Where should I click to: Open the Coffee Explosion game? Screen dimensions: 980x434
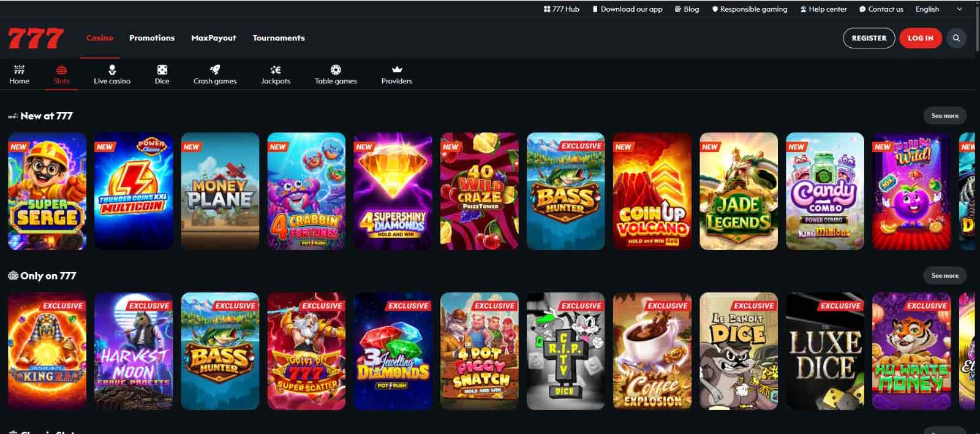[652, 351]
